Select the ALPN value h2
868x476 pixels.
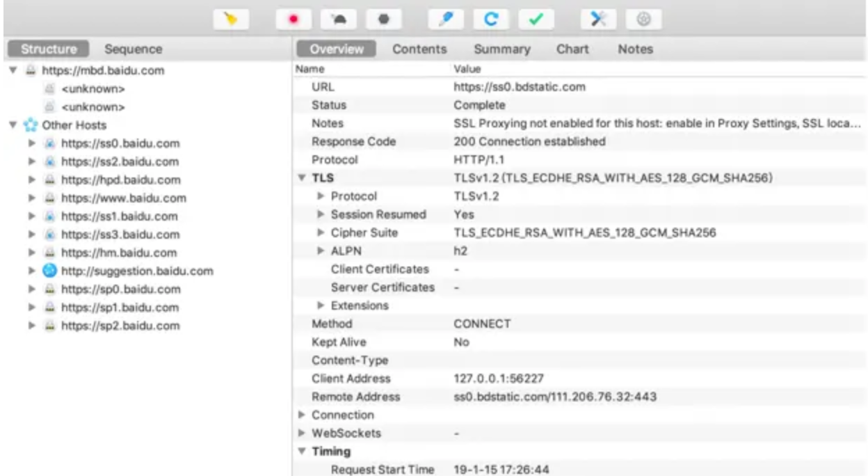tap(460, 251)
